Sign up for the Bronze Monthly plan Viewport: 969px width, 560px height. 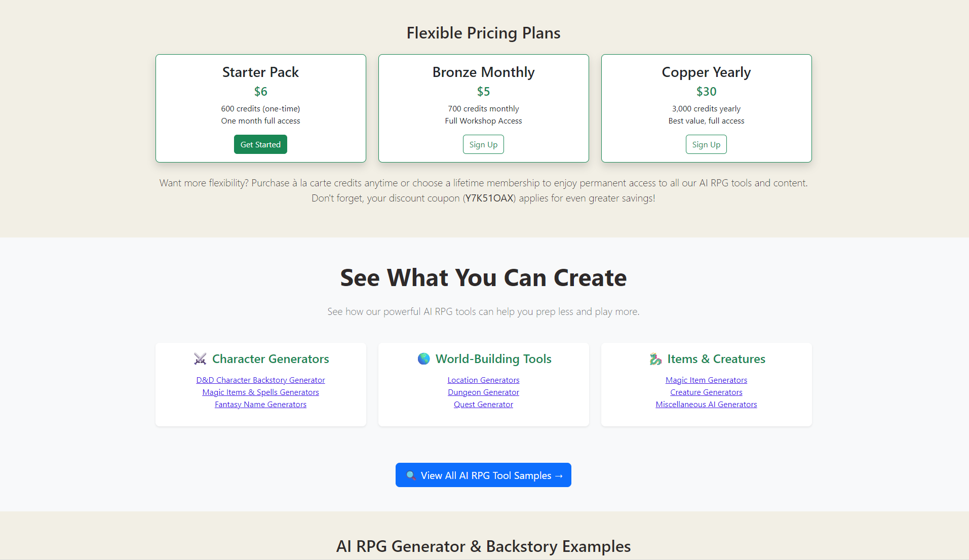[x=483, y=144]
